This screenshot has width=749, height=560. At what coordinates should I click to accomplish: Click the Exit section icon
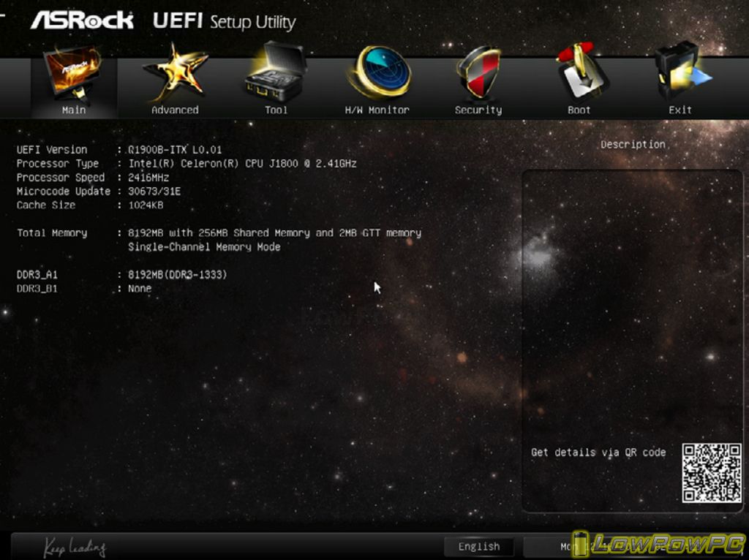point(680,72)
